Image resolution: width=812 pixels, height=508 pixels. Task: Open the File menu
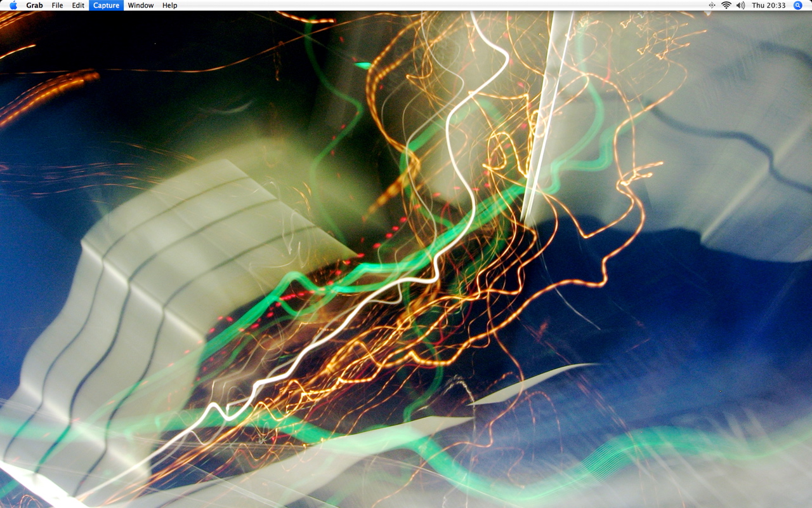57,5
